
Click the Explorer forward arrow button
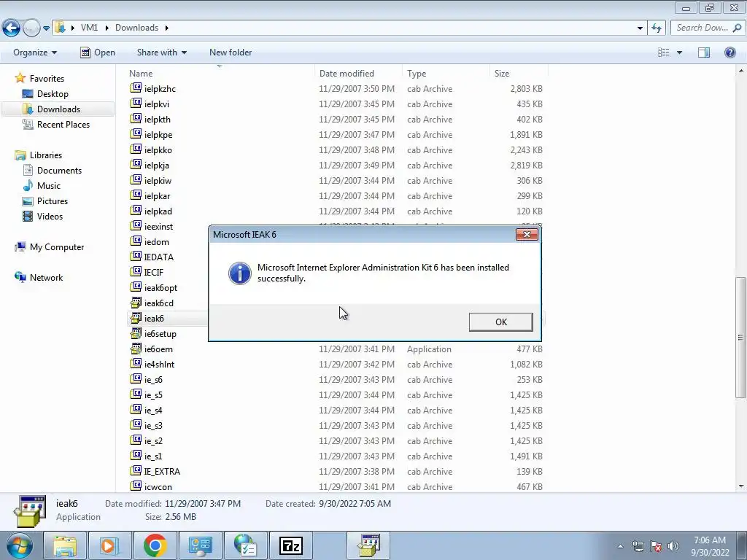pos(31,28)
